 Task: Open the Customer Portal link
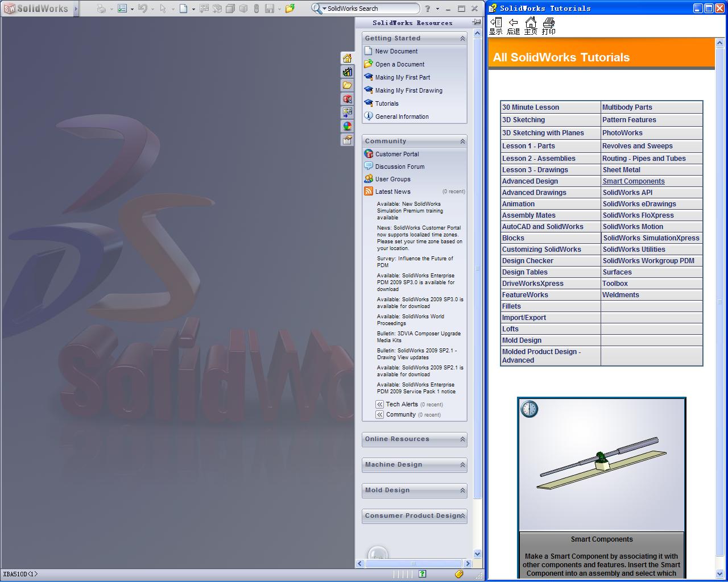point(397,154)
